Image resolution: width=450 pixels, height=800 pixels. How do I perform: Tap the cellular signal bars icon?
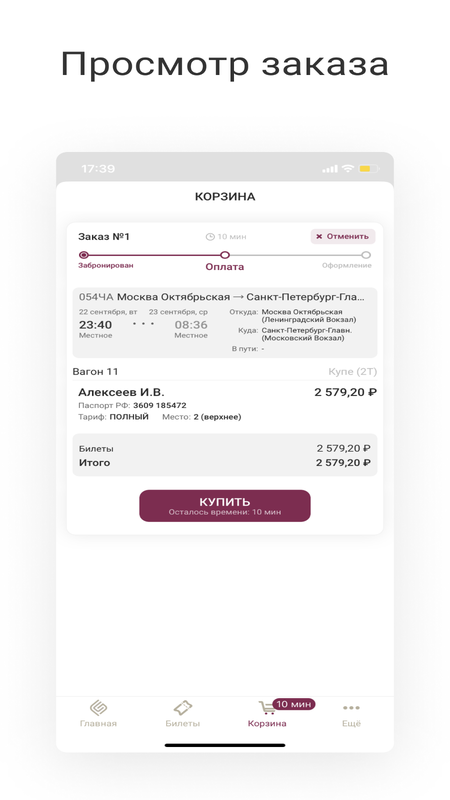point(330,169)
